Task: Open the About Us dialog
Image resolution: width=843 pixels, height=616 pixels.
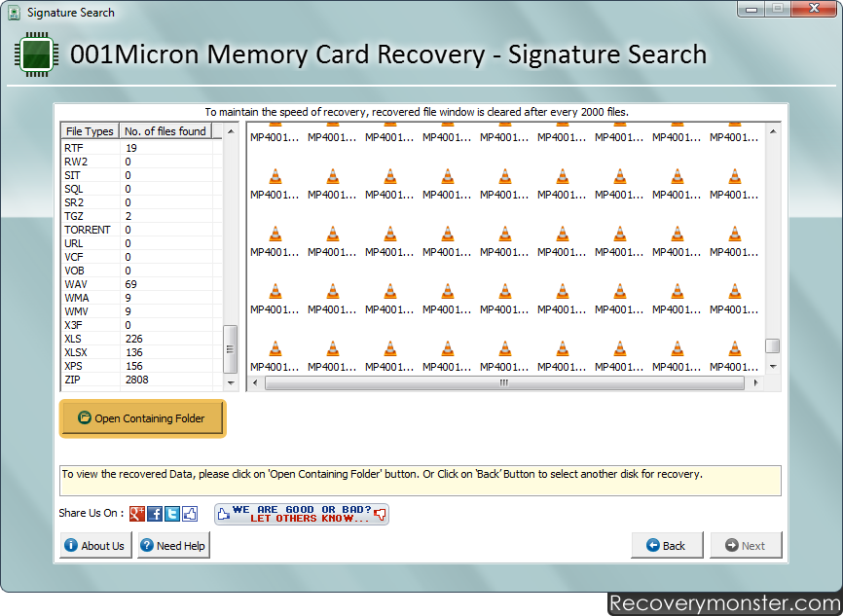Action: (95, 546)
